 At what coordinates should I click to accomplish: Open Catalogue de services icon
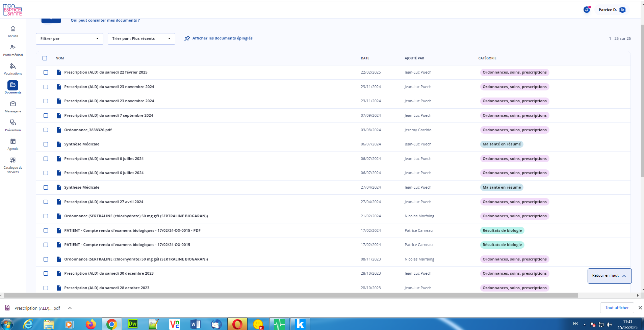[13, 160]
